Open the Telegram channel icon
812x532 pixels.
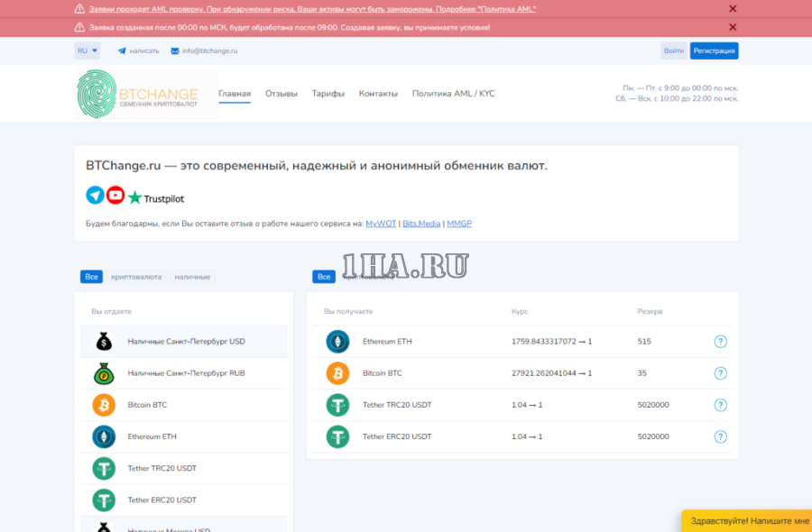(x=95, y=195)
